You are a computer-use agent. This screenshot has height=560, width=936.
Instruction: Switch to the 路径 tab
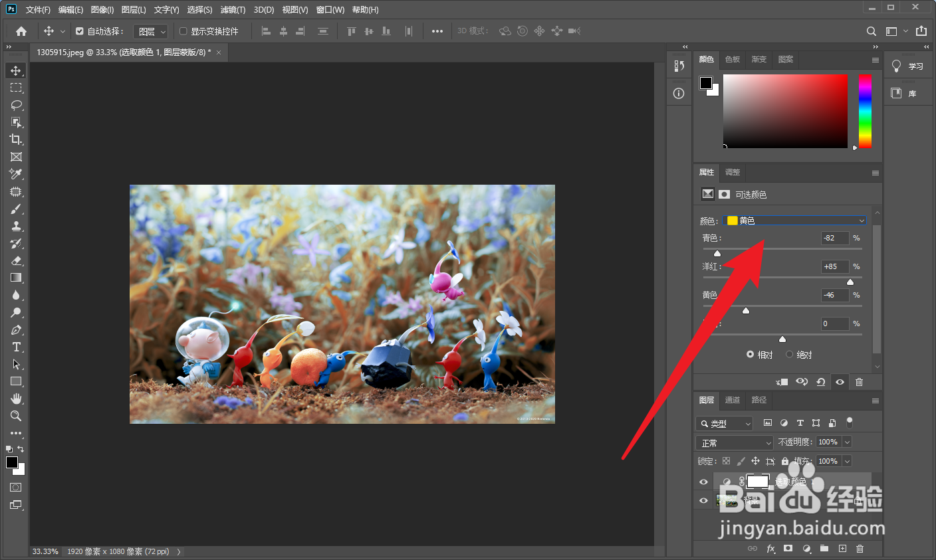[759, 400]
